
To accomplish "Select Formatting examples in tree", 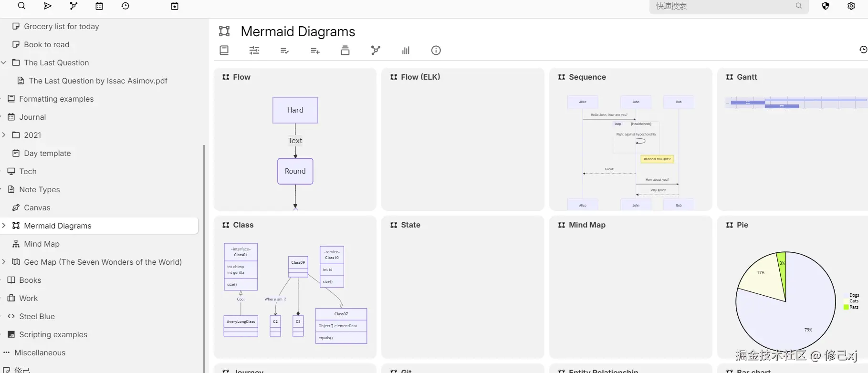I will click(x=56, y=99).
